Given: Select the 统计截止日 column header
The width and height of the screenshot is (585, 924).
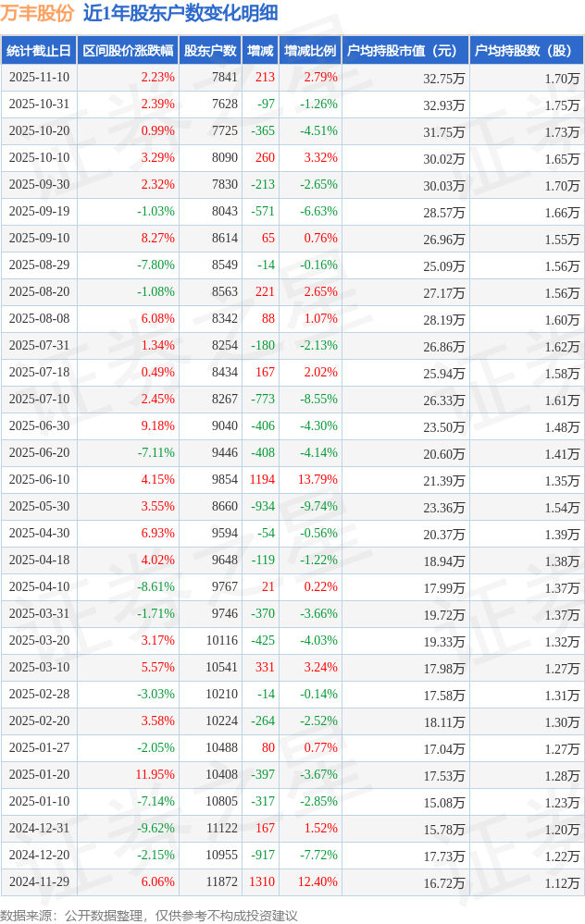Looking at the screenshot, I should [39, 51].
